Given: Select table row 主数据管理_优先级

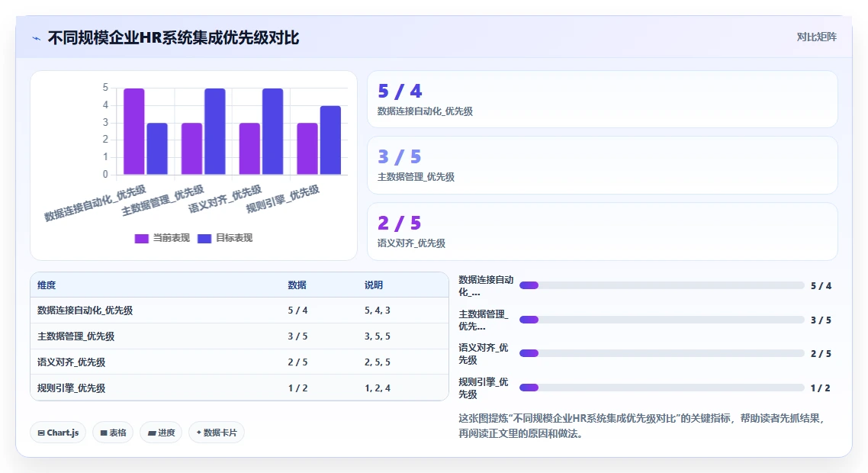Looking at the screenshot, I should (240, 336).
